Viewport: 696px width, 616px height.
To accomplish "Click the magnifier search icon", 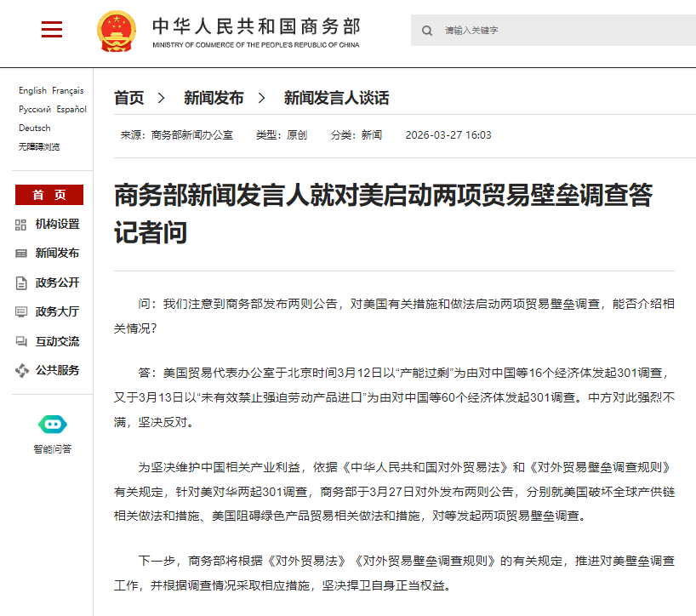I will [427, 31].
